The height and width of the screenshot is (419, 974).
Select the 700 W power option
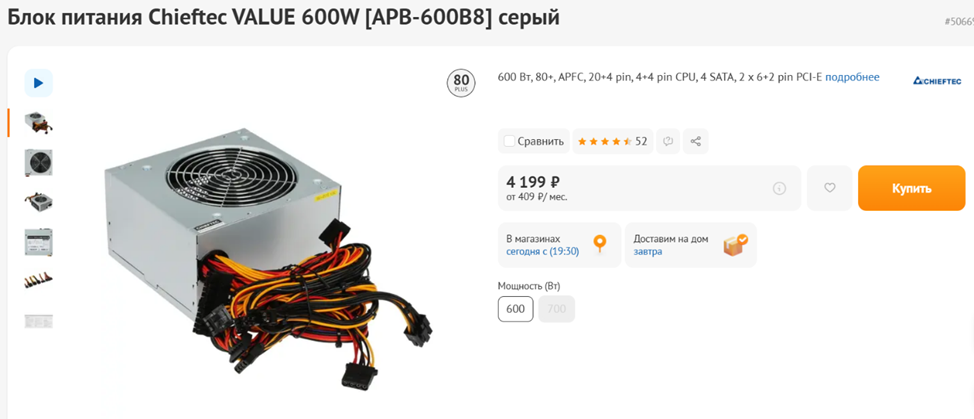pyautogui.click(x=557, y=309)
